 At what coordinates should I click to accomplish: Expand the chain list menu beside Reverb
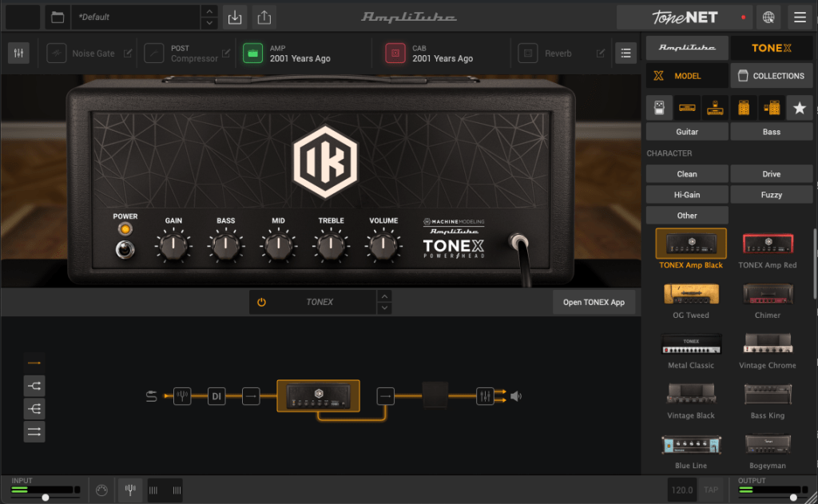coord(625,54)
